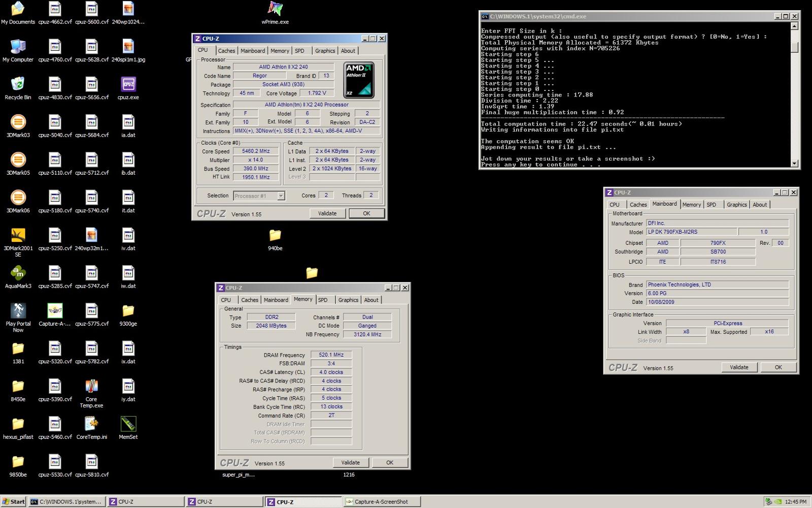Click OK in CPU-Z Mainboard window
Viewport: 812px width, 508px height.
tap(779, 367)
